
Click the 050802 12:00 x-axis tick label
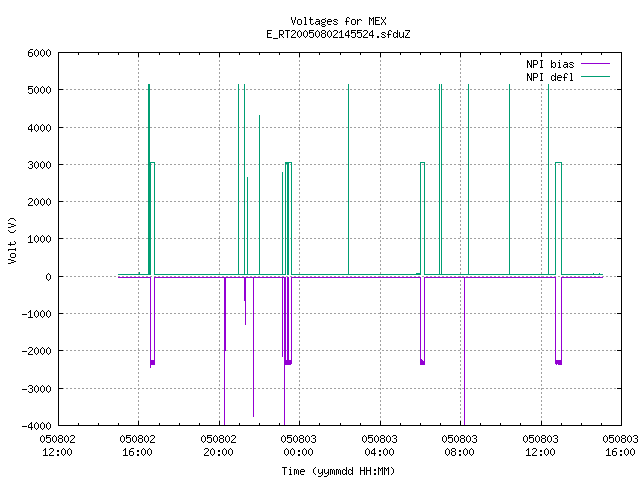tap(58, 445)
